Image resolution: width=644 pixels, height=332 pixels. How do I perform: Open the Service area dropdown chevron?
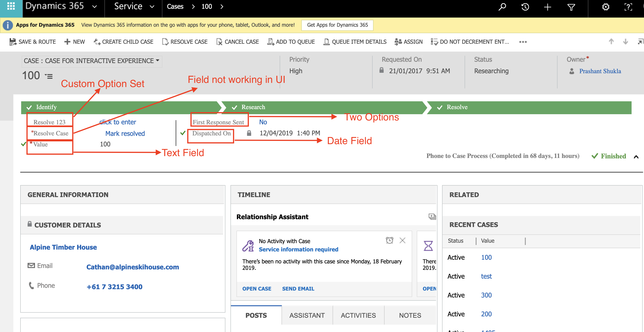coord(152,7)
